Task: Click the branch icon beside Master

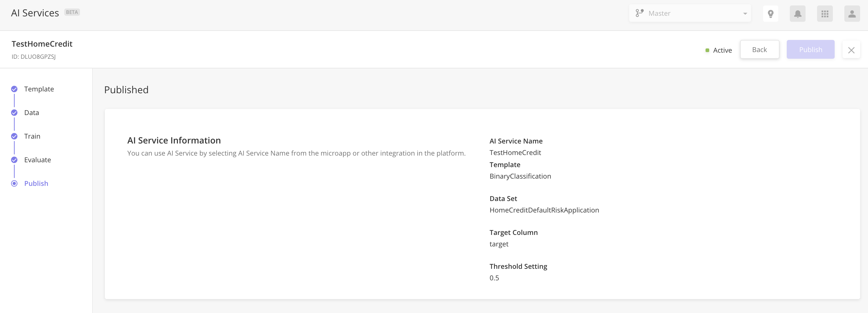Action: tap(639, 13)
